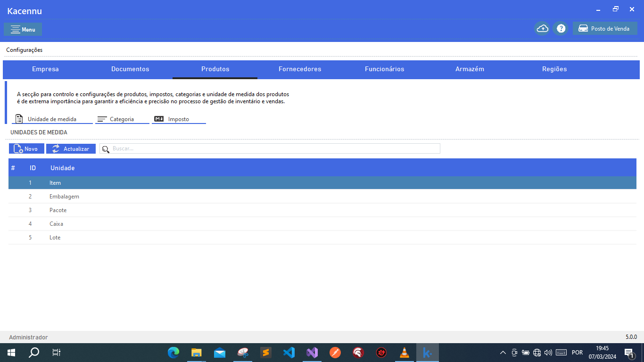Switch to the Empresa tab
This screenshot has width=644, height=362.
pyautogui.click(x=45, y=69)
